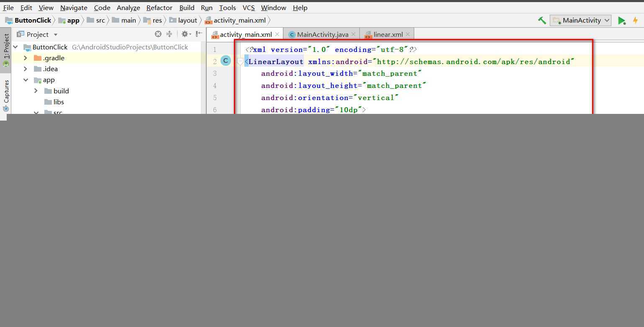Expand the .idea folder

[x=26, y=69]
